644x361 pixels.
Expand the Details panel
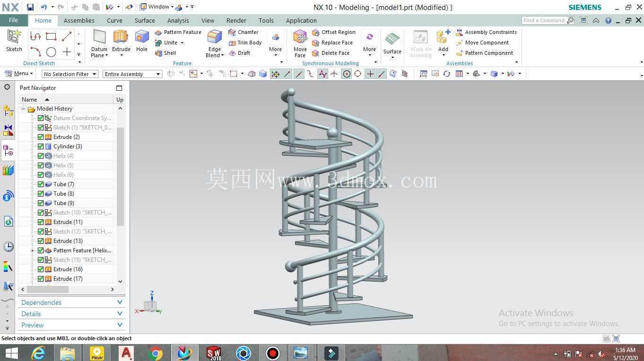point(72,314)
